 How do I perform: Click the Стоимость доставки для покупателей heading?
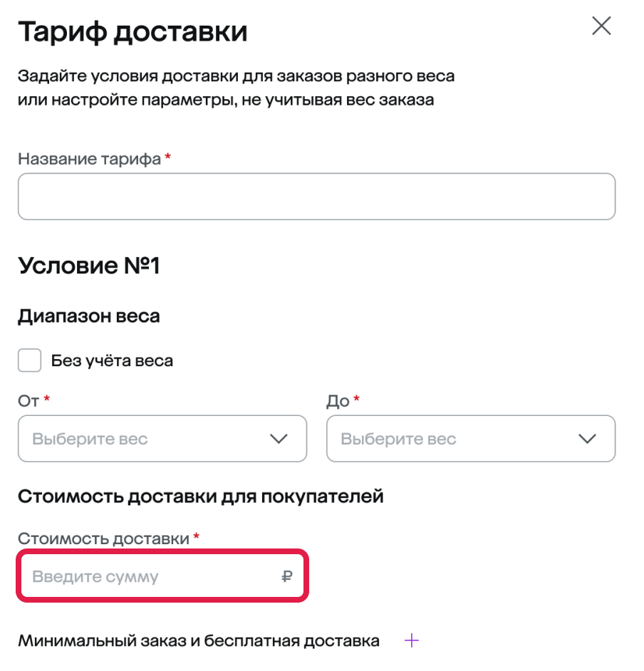(200, 496)
